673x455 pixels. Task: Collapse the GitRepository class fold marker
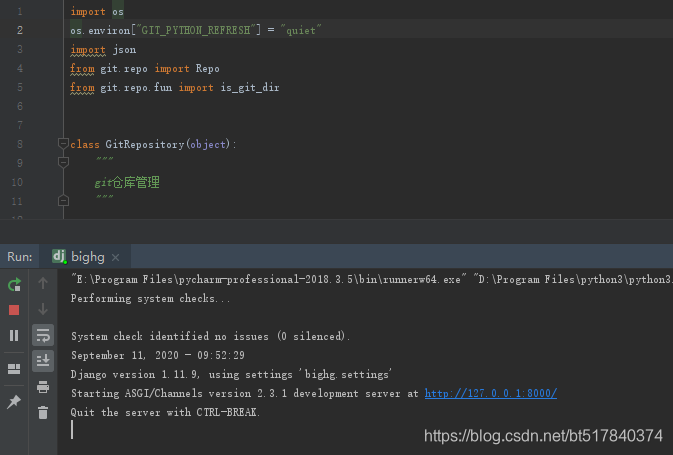point(63,143)
